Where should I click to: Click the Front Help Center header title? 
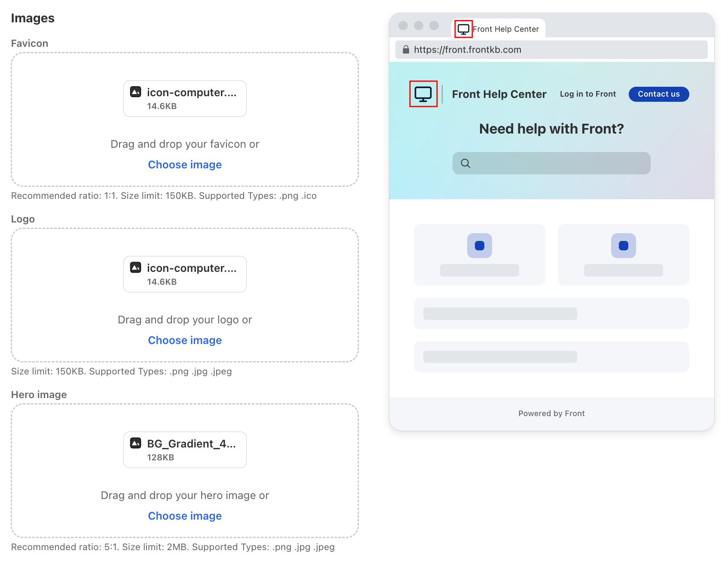499,94
